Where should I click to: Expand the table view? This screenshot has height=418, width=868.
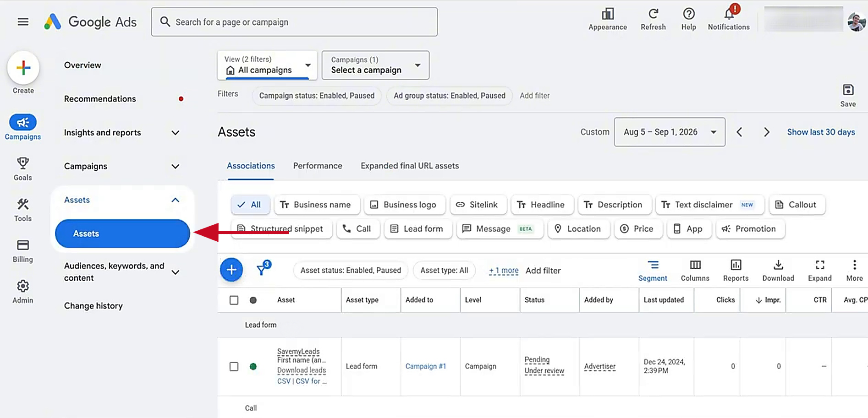point(820,265)
